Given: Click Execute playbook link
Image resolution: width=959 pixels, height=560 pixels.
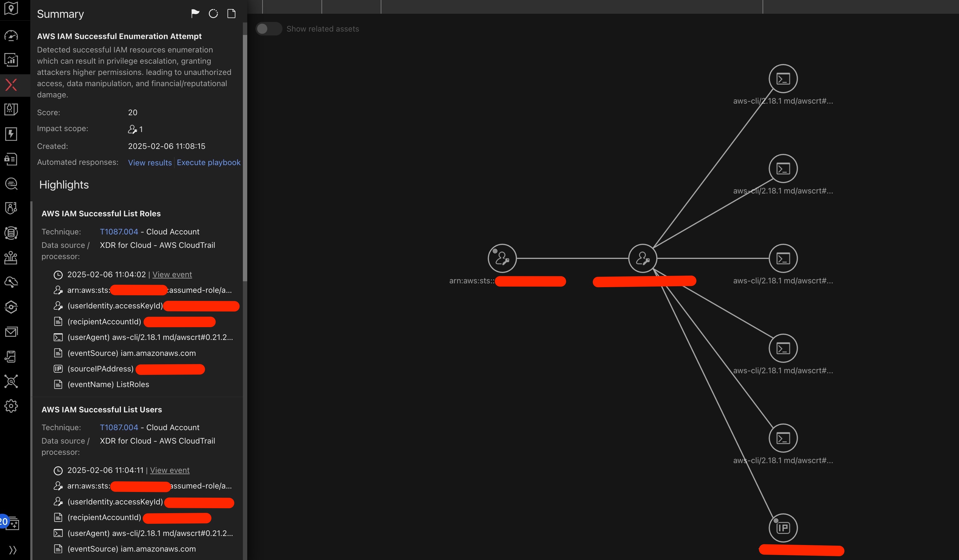Looking at the screenshot, I should [209, 162].
